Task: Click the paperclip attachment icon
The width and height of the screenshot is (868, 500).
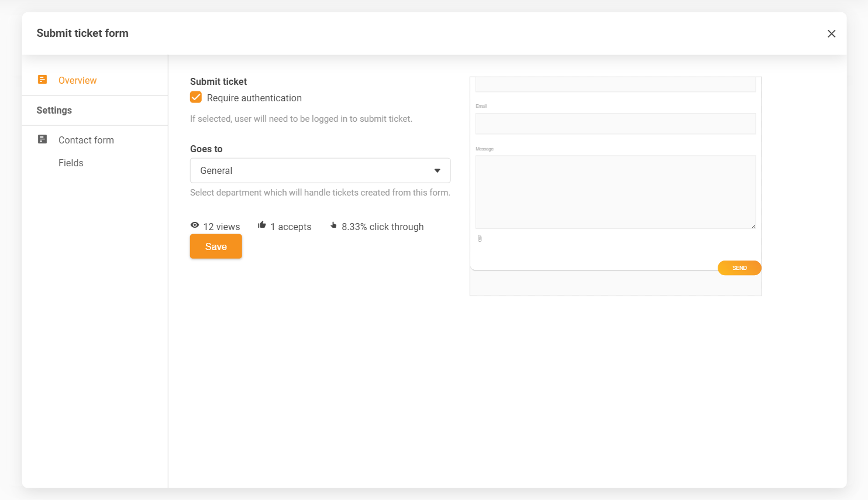Action: (480, 238)
